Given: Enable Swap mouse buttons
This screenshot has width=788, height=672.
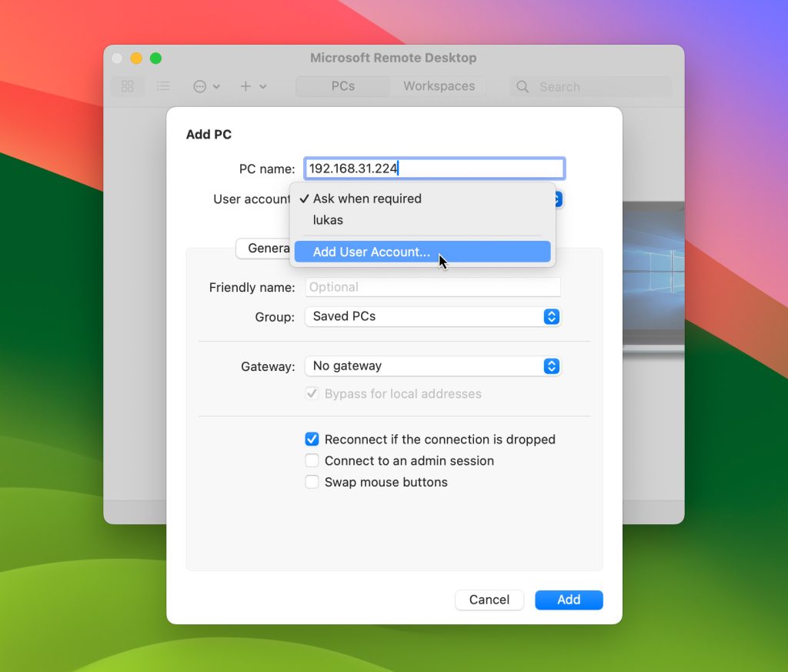Looking at the screenshot, I should pos(312,482).
